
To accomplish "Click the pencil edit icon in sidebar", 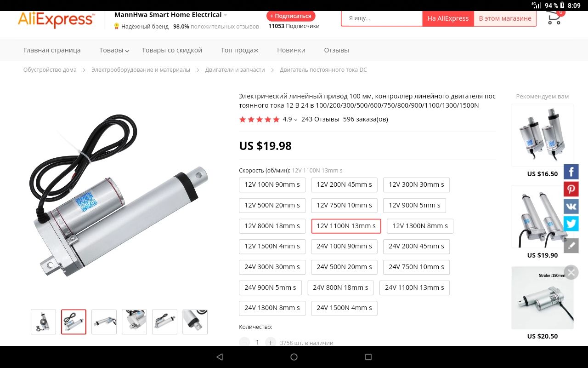I will coord(571,246).
